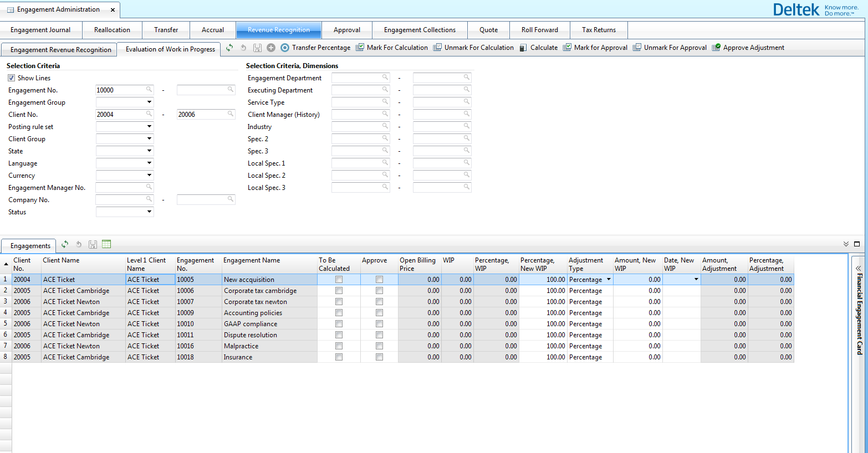Switch to the Accrual tab
The image size is (868, 453).
(x=213, y=30)
